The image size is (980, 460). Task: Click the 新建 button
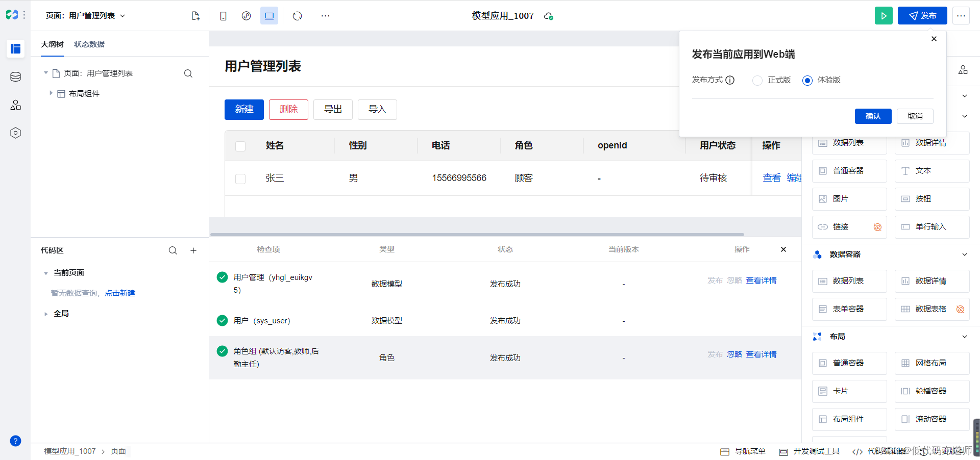click(x=244, y=110)
